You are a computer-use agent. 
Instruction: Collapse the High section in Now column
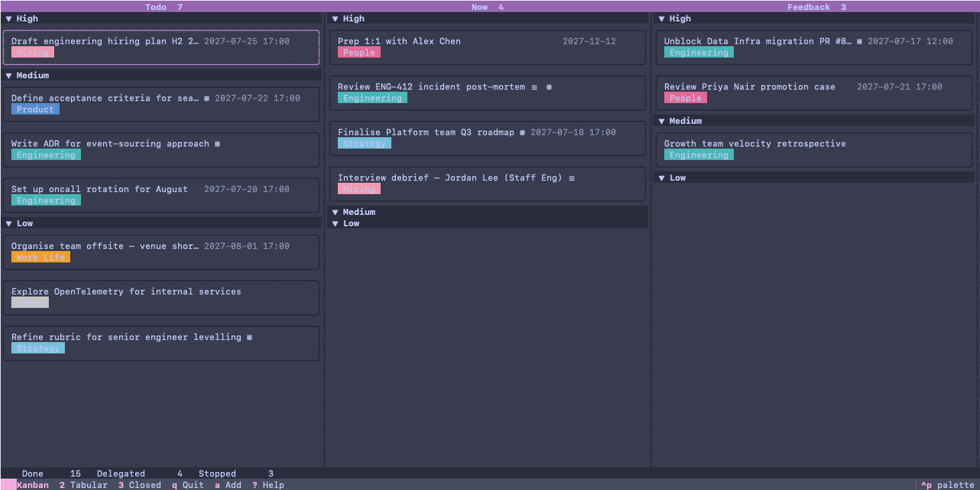point(335,19)
